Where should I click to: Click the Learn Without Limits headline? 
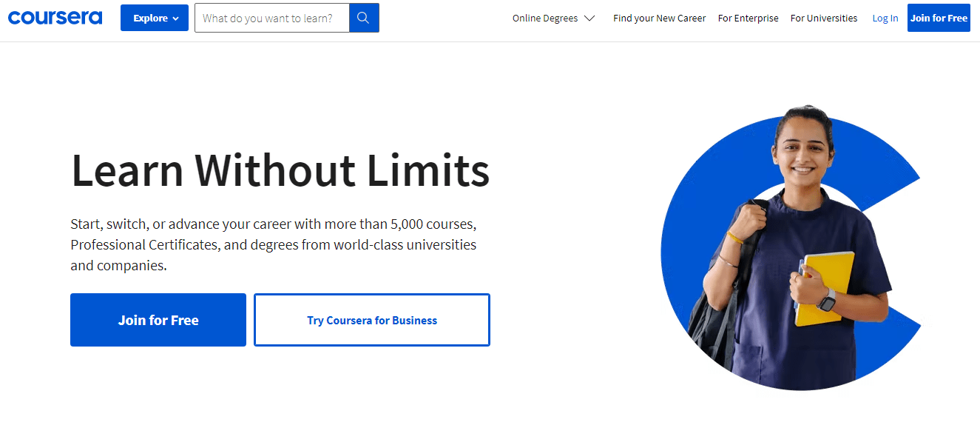280,170
